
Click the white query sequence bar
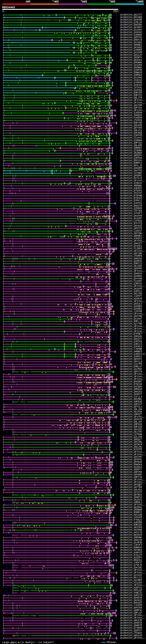[60, 10]
